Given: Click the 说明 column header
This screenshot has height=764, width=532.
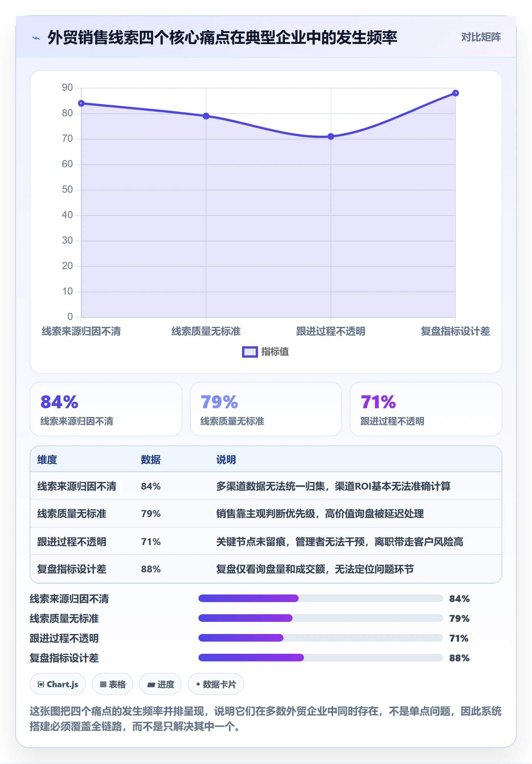Looking at the screenshot, I should (x=226, y=460).
